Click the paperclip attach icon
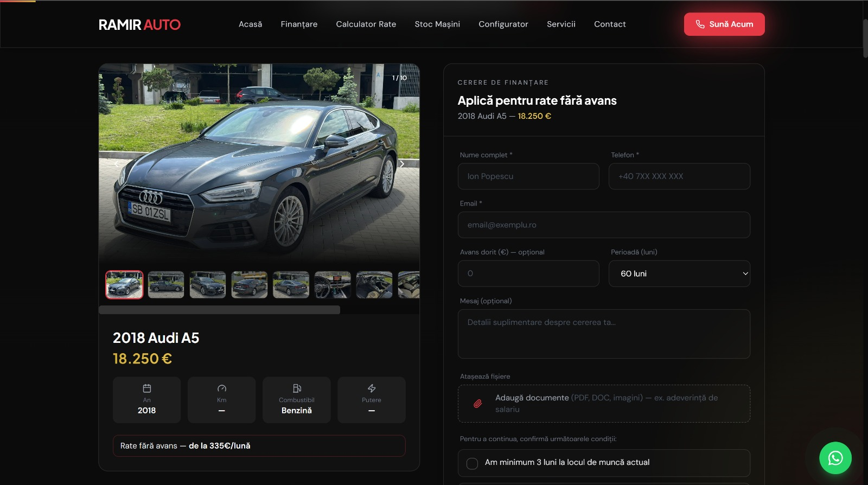868x485 pixels. click(478, 404)
